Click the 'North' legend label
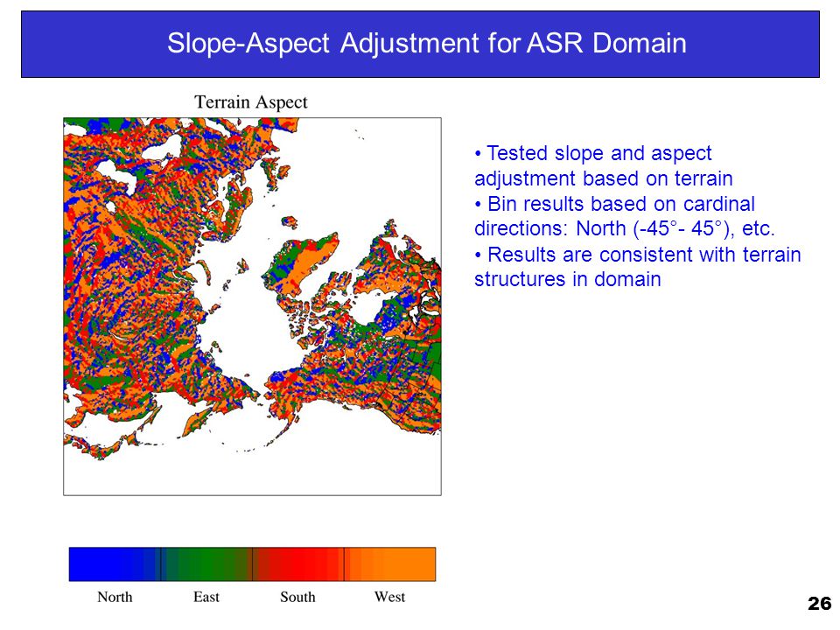 [115, 597]
